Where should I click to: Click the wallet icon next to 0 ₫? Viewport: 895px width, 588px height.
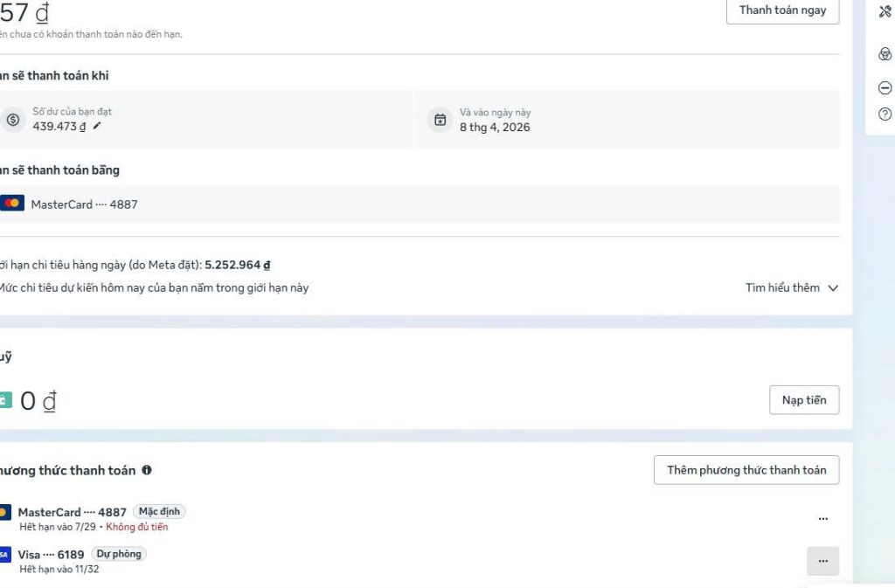coord(5,401)
